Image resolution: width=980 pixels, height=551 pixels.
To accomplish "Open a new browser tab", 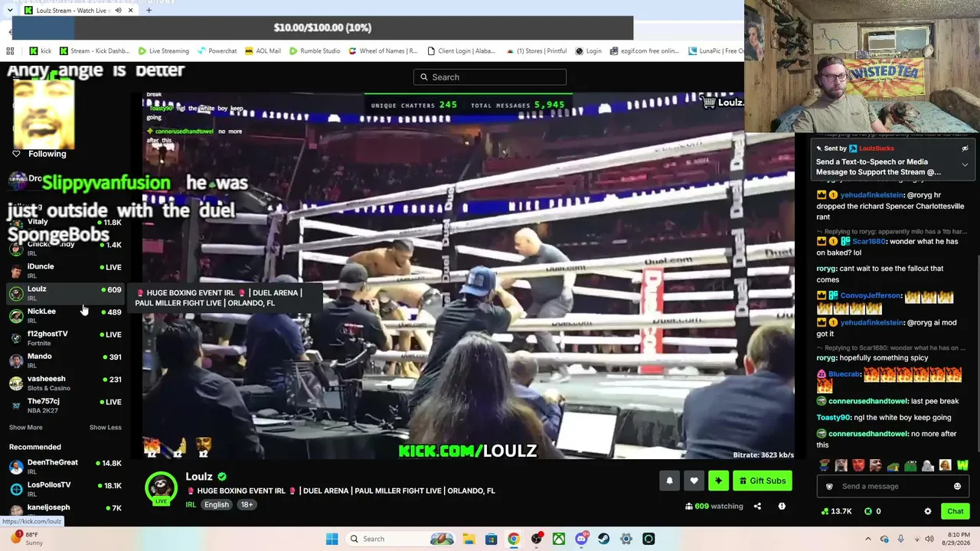I will pyautogui.click(x=149, y=11).
